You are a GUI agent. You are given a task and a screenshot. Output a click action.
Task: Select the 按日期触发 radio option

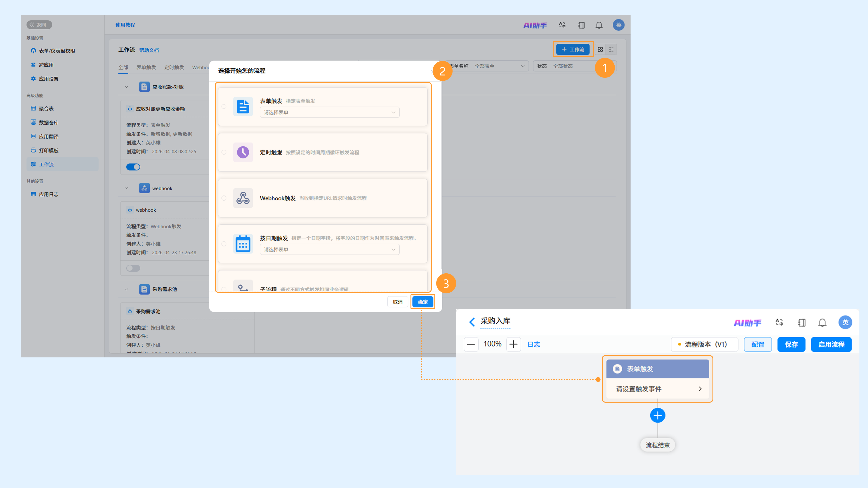coord(224,244)
